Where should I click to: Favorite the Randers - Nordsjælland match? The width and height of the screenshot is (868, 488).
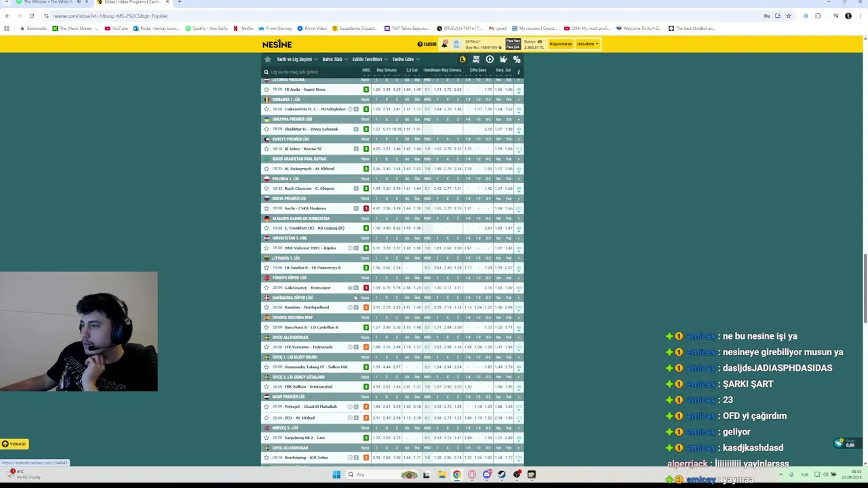(x=267, y=307)
